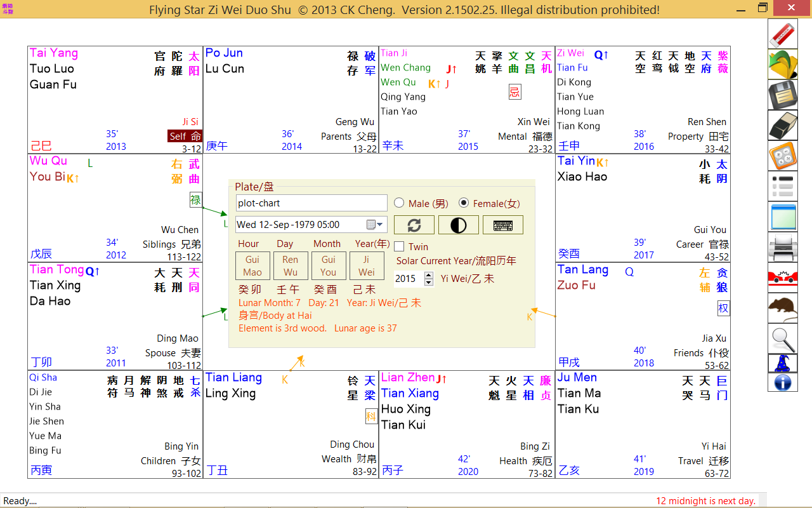Increase the Solar Current Year with up arrow
The height and width of the screenshot is (508, 812).
[429, 275]
